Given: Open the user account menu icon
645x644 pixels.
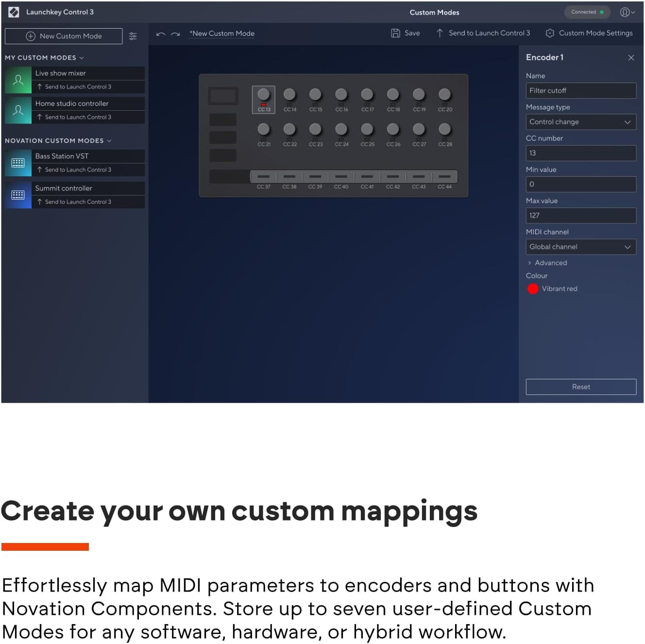Looking at the screenshot, I should (x=628, y=12).
